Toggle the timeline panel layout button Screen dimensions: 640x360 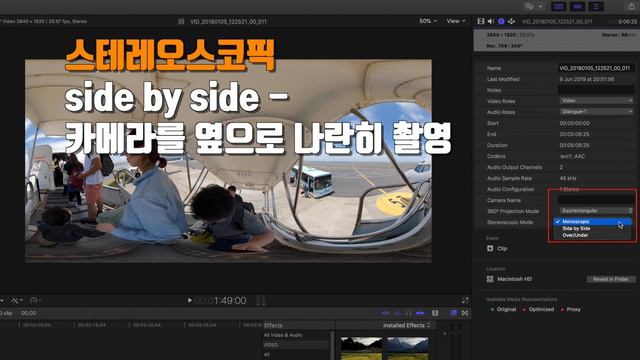coord(578,7)
